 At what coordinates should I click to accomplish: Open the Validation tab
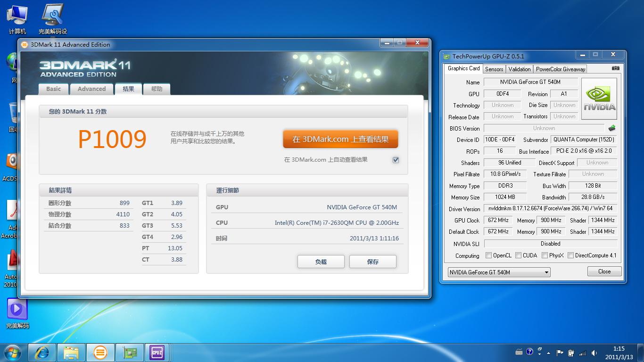pos(520,69)
